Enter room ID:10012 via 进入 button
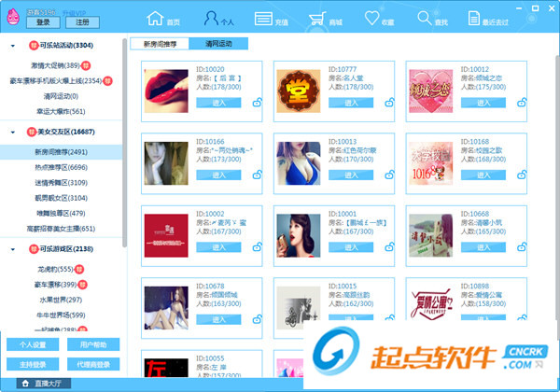Image resolution: width=560 pixels, height=392 pixels. tap(483, 103)
